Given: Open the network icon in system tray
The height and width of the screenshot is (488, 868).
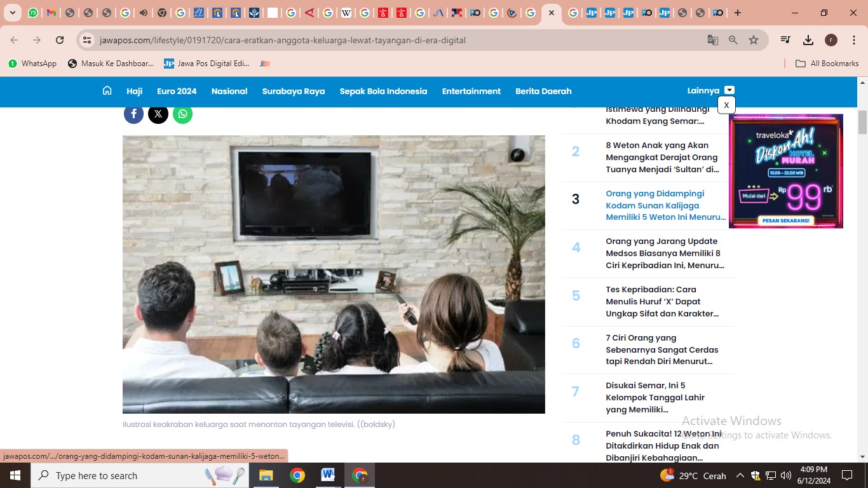Looking at the screenshot, I should click(771, 475).
